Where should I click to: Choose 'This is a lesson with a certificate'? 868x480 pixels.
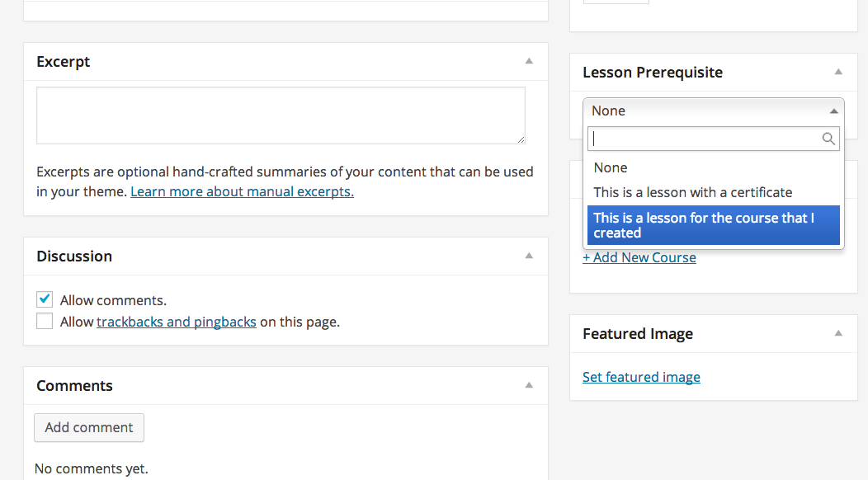coord(692,192)
